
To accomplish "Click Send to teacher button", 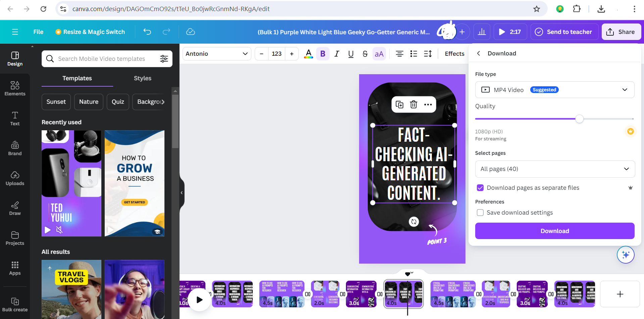I will point(564,32).
